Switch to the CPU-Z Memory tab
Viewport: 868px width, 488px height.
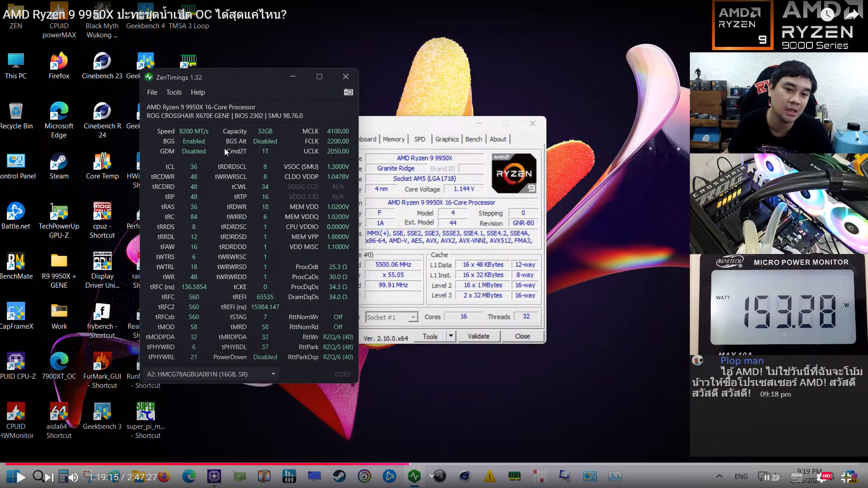[393, 139]
